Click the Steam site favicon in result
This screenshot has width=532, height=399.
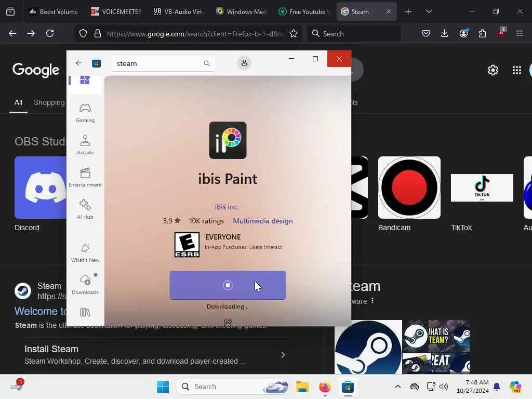pyautogui.click(x=23, y=291)
